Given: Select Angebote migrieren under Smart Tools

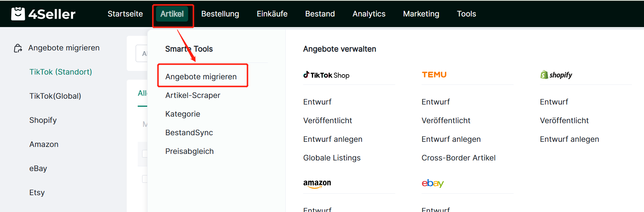Looking at the screenshot, I should pos(201,77).
